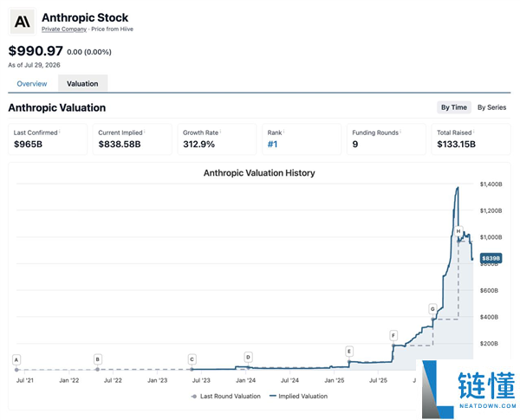Click the Funding Rounds value 9
Viewport: 520px width, 420px height.
point(355,145)
